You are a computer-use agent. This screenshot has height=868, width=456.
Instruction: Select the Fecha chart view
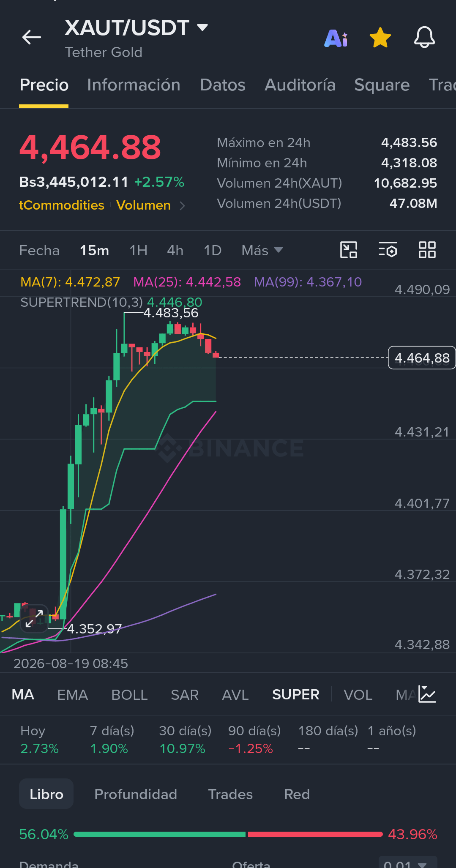pos(39,251)
